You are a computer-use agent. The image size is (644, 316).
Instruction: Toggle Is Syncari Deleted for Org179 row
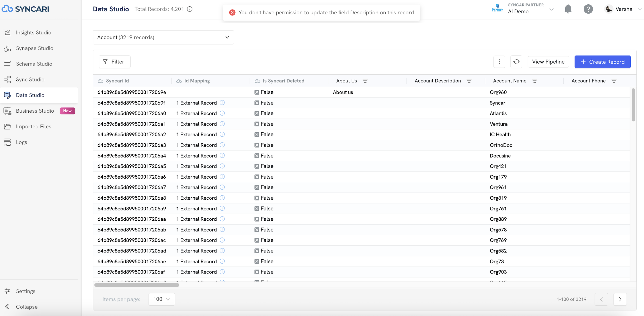coord(257,177)
